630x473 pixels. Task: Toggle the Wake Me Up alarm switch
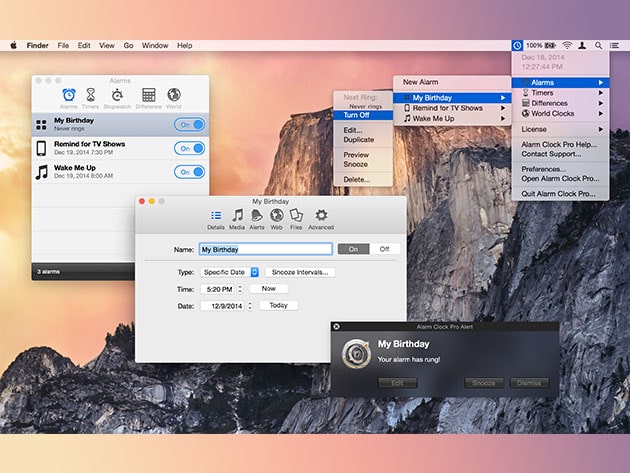coord(190,172)
